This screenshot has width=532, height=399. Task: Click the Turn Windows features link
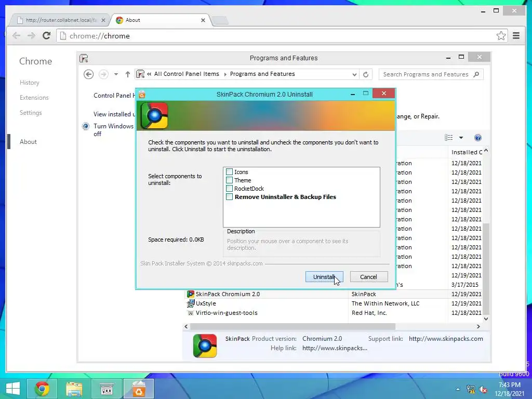tap(114, 130)
